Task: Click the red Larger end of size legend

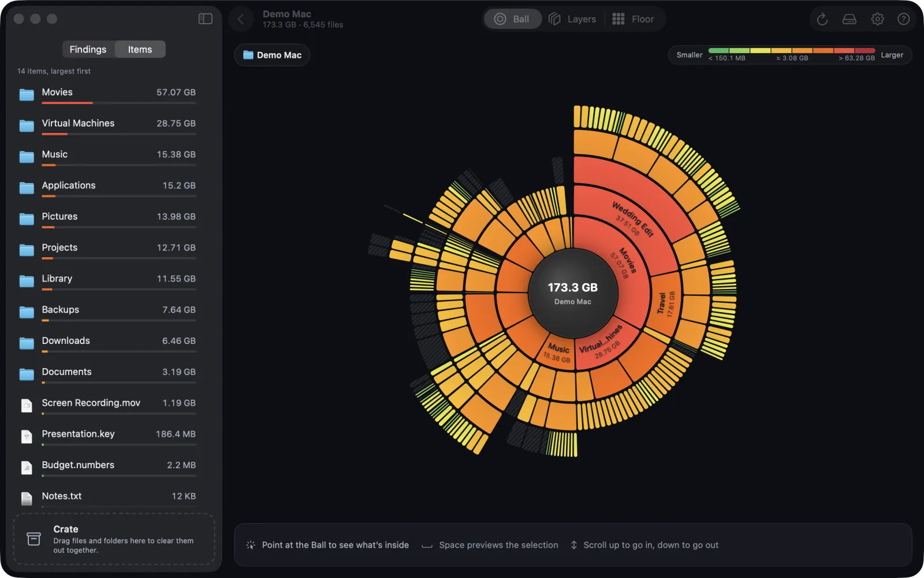Action: [x=865, y=51]
